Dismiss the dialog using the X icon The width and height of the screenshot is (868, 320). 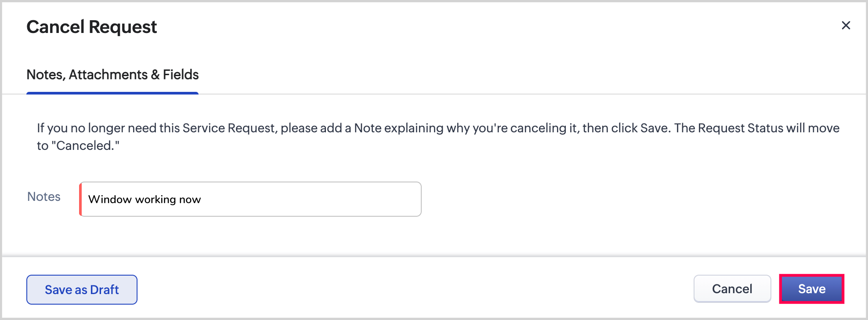pos(846,25)
